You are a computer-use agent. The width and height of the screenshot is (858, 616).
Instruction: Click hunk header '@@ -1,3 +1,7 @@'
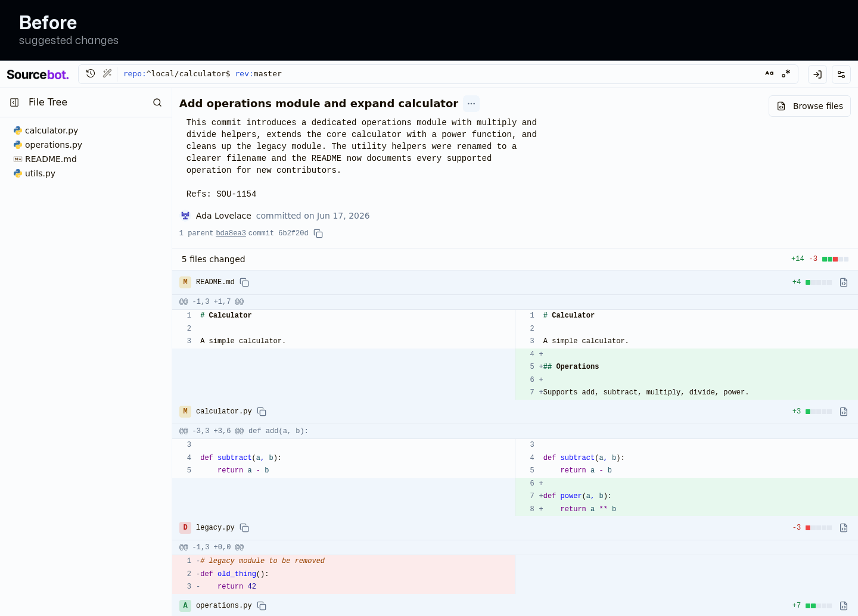(x=212, y=302)
